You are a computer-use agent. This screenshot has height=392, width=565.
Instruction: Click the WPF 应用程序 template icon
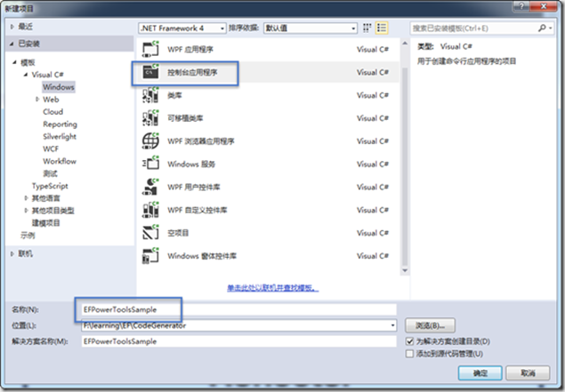pos(150,49)
